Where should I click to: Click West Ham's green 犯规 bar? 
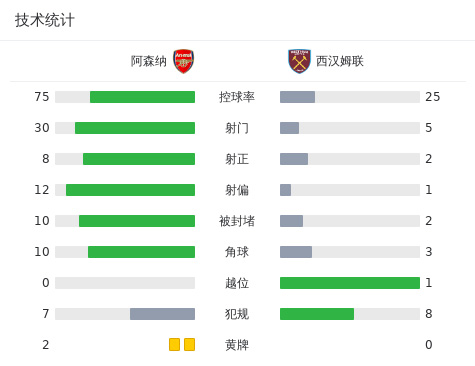pos(317,314)
